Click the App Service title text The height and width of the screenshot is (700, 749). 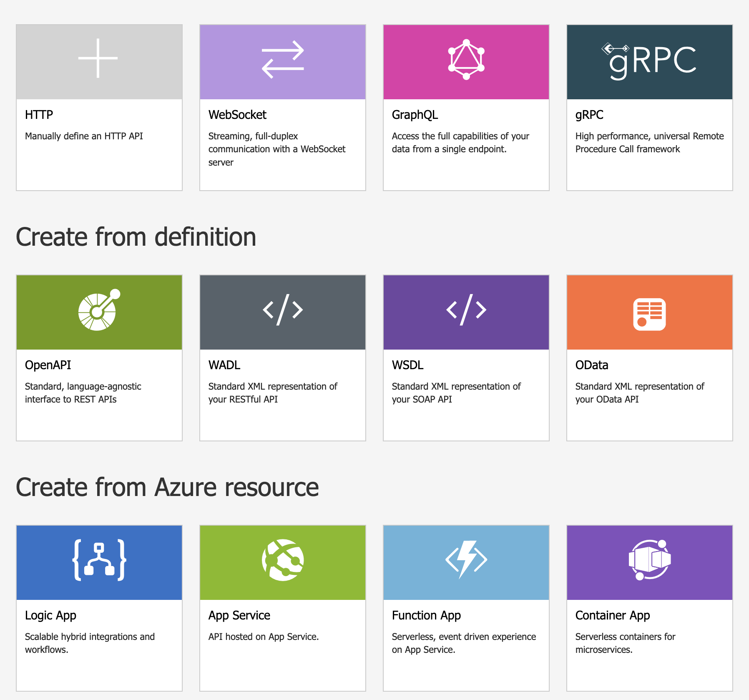[x=239, y=615]
